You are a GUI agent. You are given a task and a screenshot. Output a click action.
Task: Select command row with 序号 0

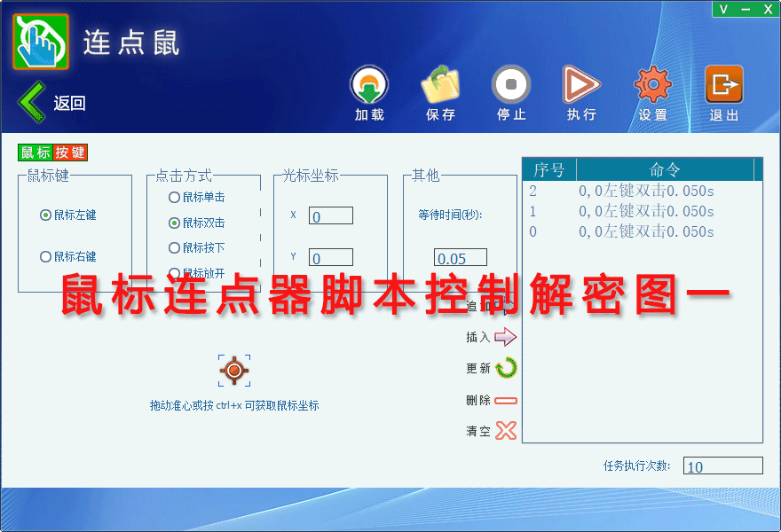pyautogui.click(x=642, y=232)
